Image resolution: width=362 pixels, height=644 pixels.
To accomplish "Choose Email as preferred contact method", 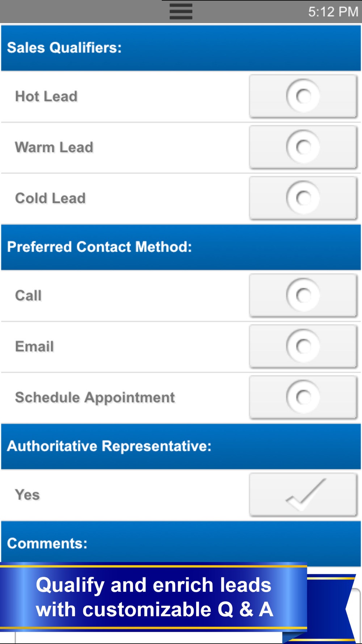I will [x=303, y=346].
